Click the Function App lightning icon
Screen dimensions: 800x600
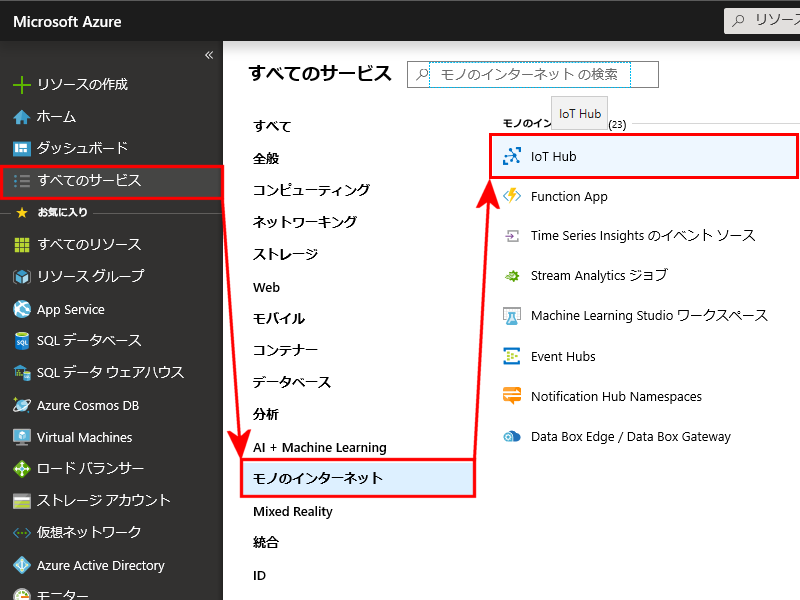tap(512, 196)
